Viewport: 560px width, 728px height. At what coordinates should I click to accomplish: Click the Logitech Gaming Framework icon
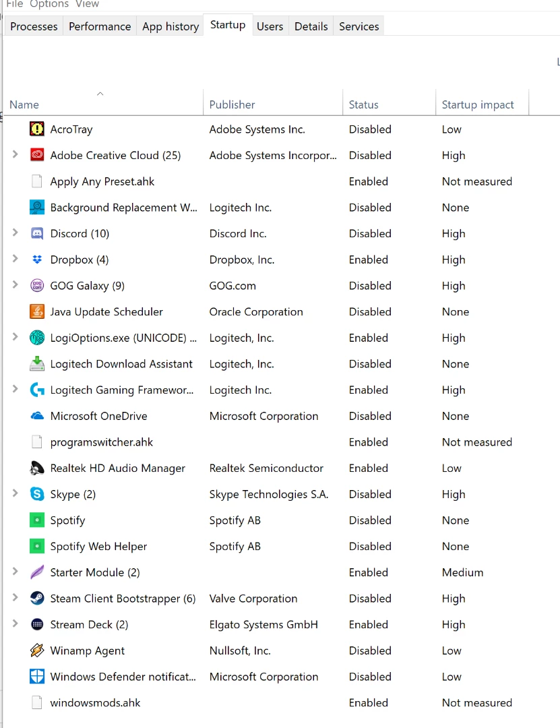[x=37, y=390]
